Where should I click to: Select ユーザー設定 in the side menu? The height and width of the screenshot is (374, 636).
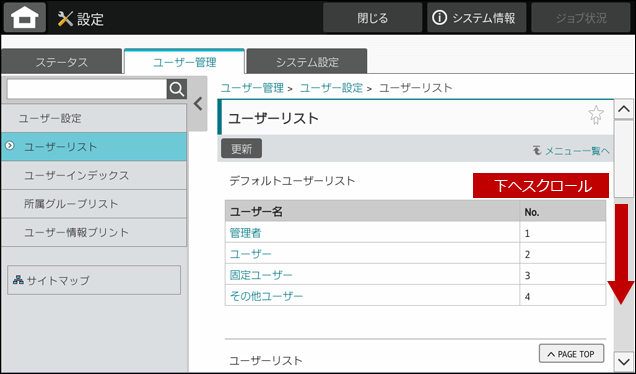pos(94,118)
